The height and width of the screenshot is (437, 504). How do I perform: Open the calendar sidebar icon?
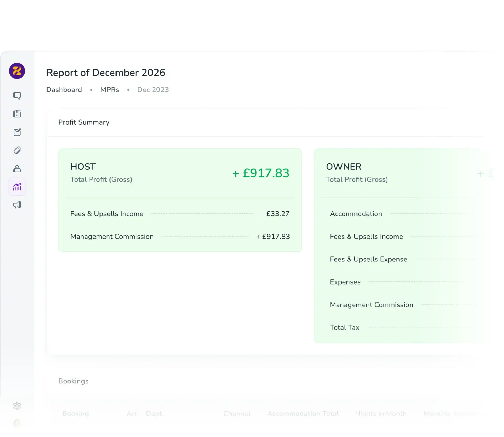coord(17,114)
